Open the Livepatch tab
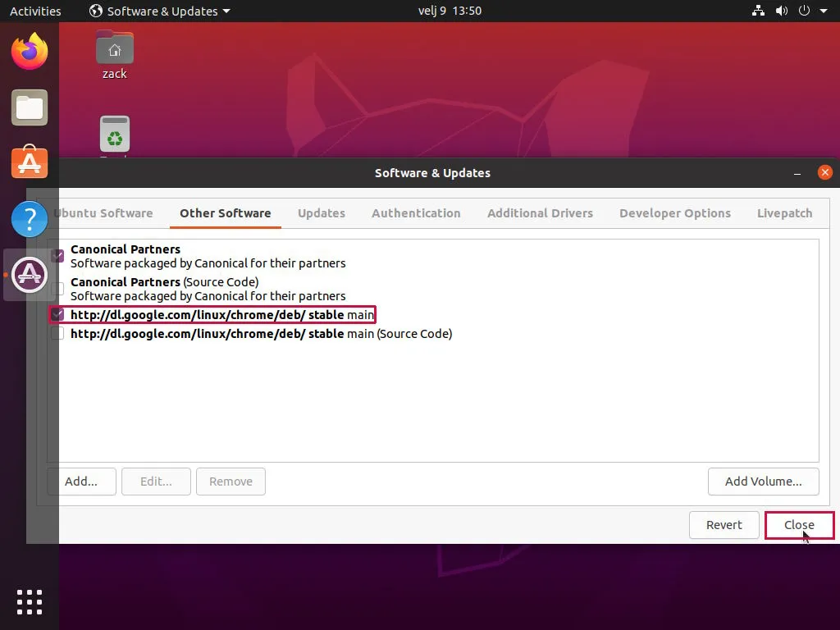 [785, 213]
